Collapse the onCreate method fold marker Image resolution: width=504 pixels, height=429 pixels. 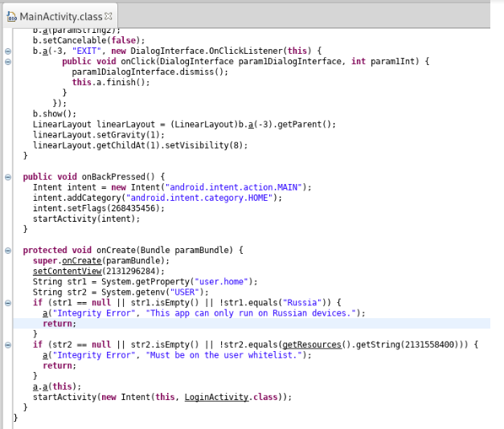(x=8, y=251)
